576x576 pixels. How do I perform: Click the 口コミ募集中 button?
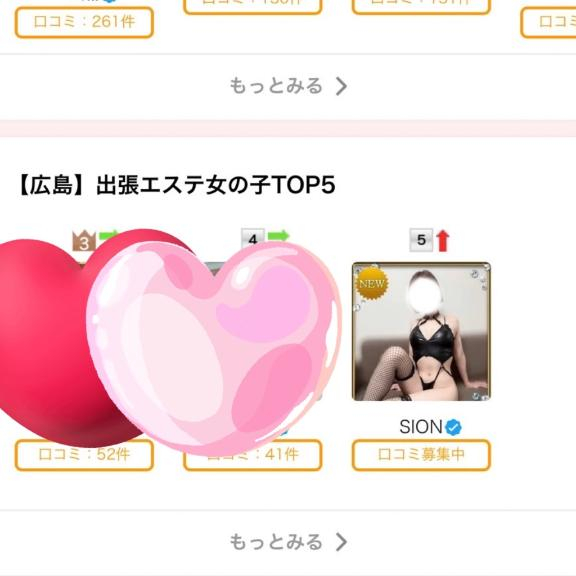[421, 455]
